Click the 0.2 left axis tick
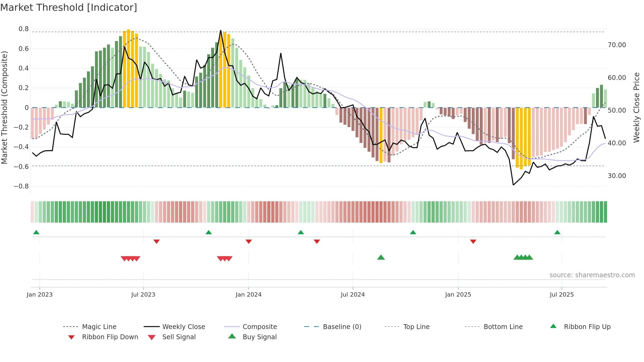644x362 pixels. click(x=24, y=88)
